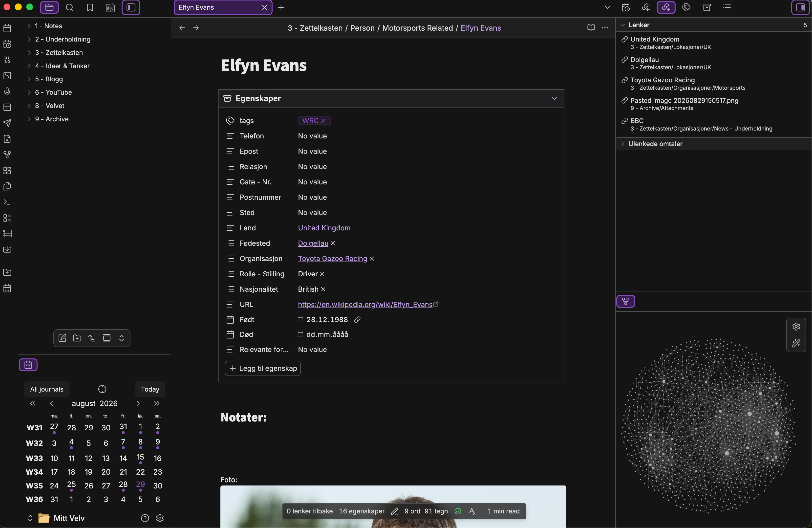Click Legg til egenskap button

point(263,368)
